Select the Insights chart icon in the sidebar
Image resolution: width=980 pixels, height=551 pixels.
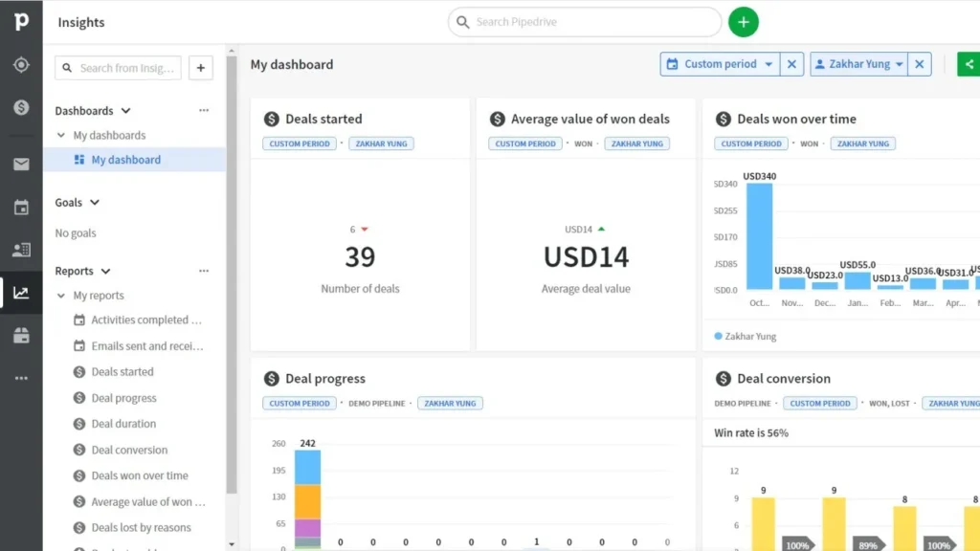[x=21, y=293]
